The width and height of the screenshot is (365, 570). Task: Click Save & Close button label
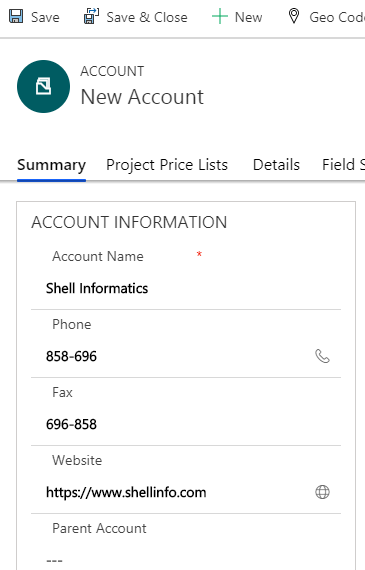pos(147,17)
